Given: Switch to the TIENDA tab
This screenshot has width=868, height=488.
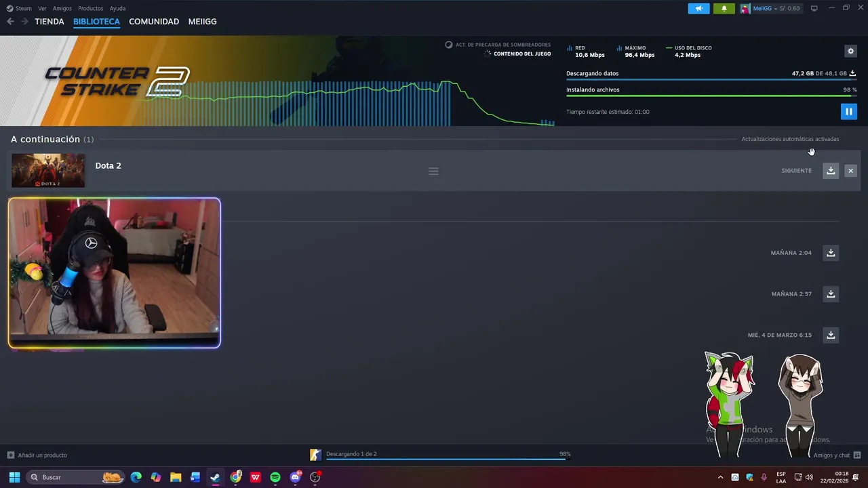Looking at the screenshot, I should pyautogui.click(x=50, y=22).
